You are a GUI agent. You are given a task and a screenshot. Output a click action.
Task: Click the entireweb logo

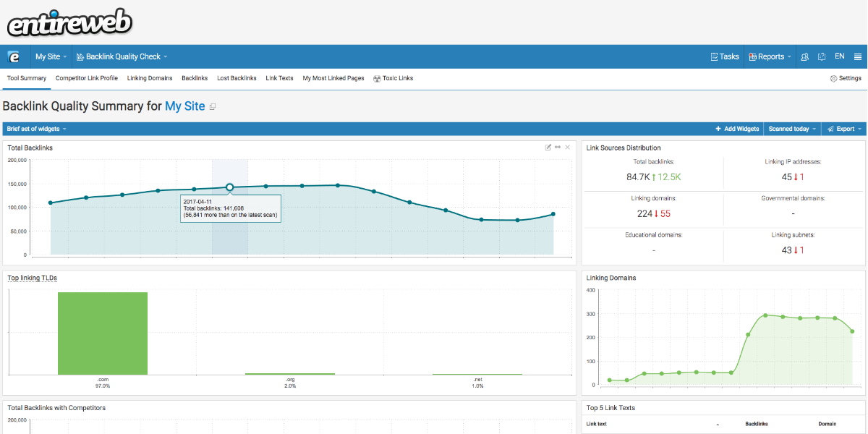[70, 23]
